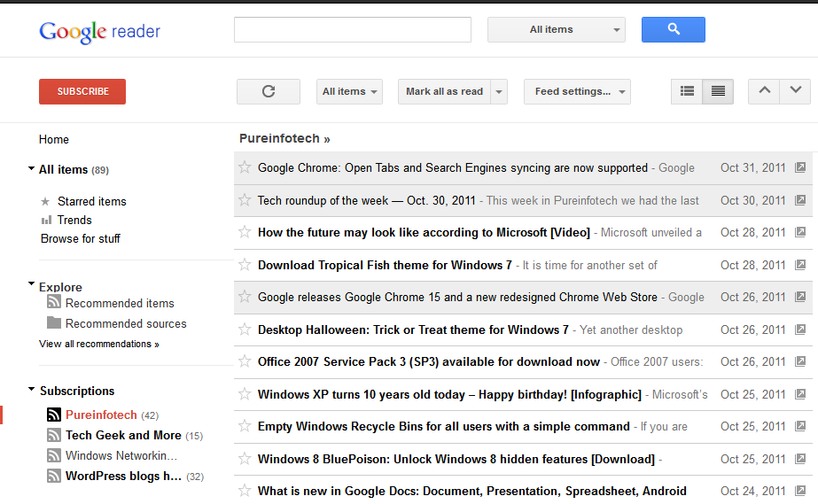The height and width of the screenshot is (504, 818).
Task: Open Windows XP turns 10 link icon
Action: [799, 394]
